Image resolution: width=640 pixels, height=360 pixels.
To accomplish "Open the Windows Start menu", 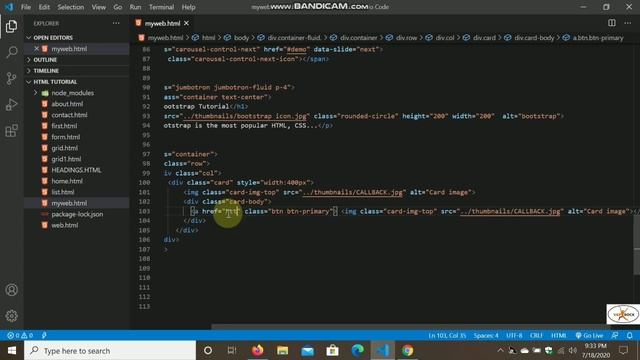I will click(11, 350).
